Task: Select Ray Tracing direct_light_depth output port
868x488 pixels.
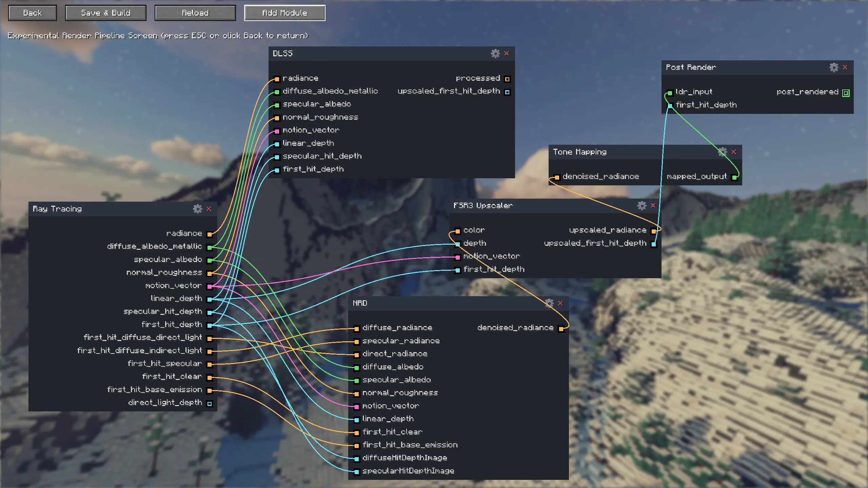Action: [210, 403]
